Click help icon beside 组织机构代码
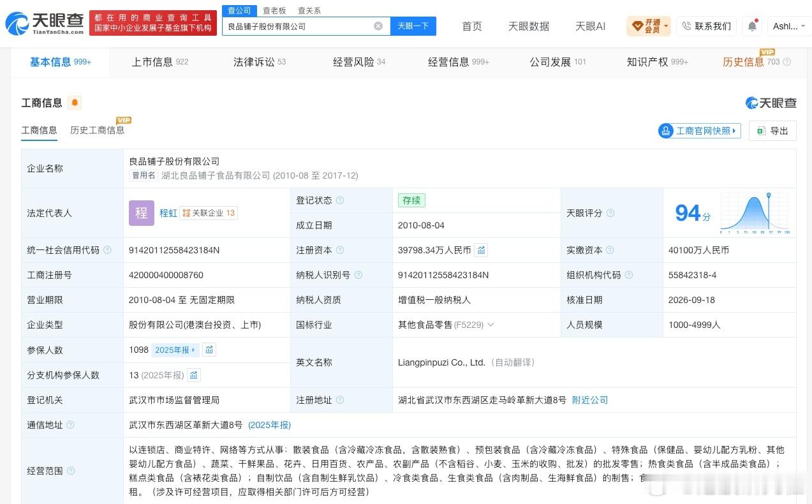The image size is (812, 504). [629, 275]
